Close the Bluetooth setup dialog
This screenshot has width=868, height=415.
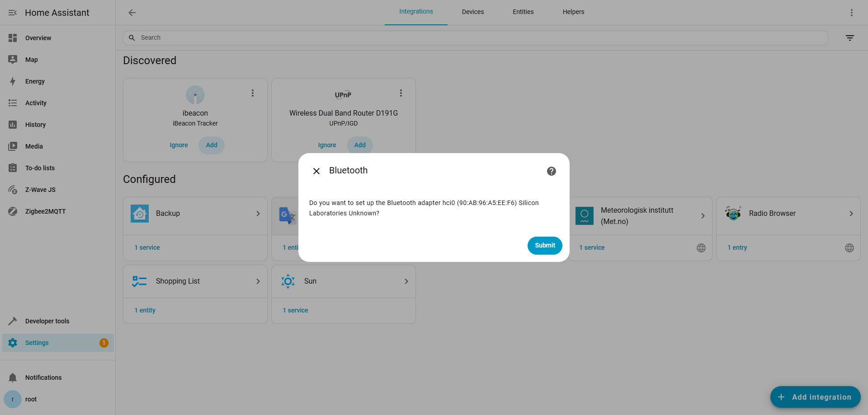click(x=316, y=171)
